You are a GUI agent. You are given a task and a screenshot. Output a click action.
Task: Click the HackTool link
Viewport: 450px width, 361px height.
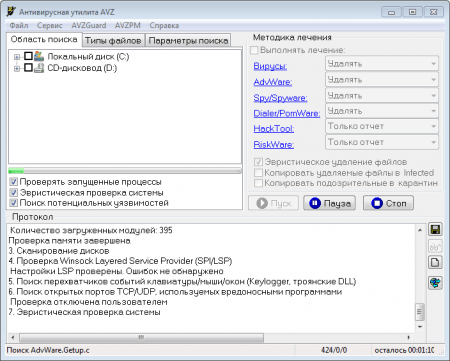click(x=274, y=129)
